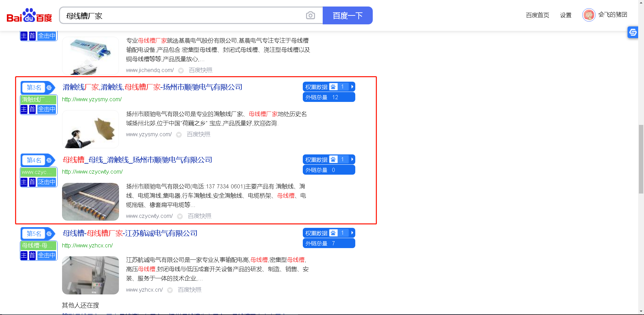Click the 第5名 rank badge
The height and width of the screenshot is (315, 644).
point(34,234)
